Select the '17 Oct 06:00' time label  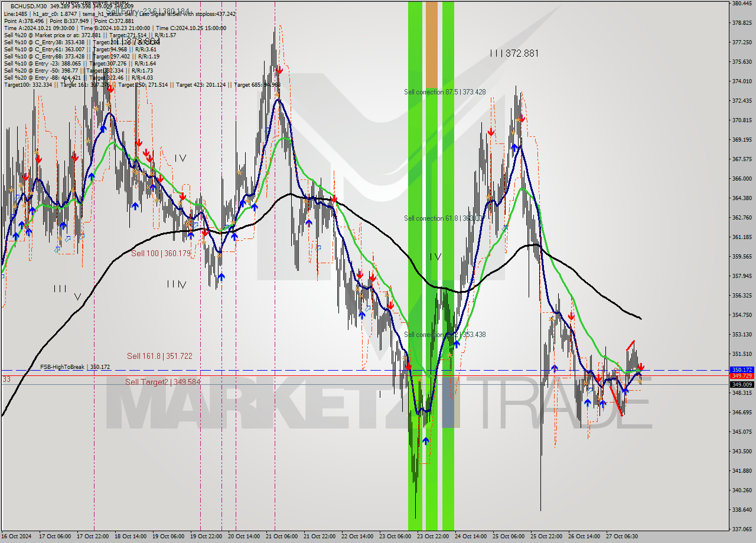[55, 537]
